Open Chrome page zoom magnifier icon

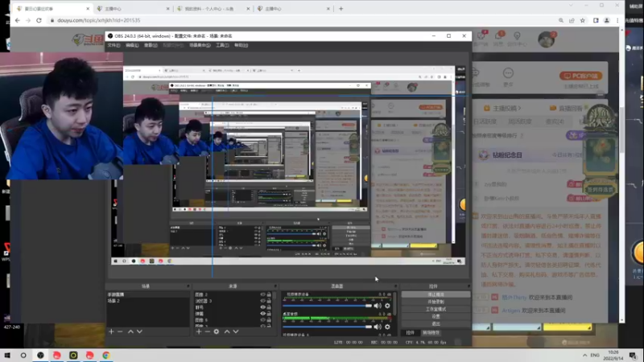[x=560, y=20]
